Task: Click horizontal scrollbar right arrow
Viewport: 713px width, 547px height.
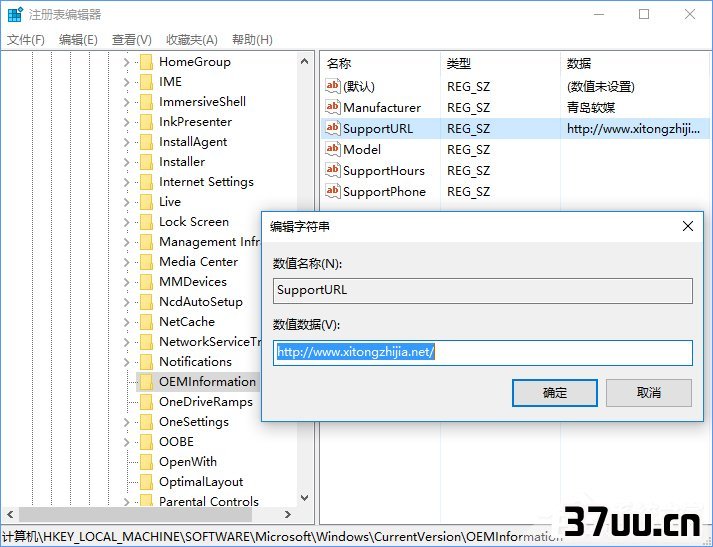Action: coord(288,515)
